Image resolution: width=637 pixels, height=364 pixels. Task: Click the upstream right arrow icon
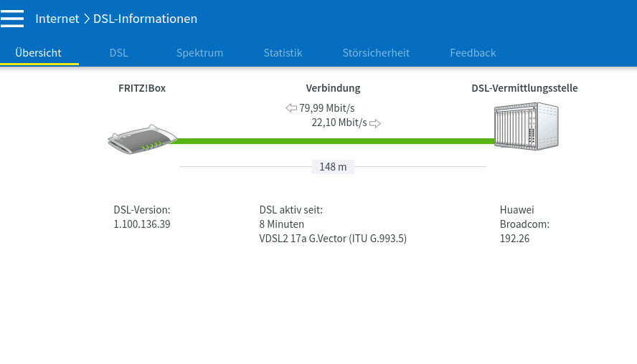[x=375, y=123]
